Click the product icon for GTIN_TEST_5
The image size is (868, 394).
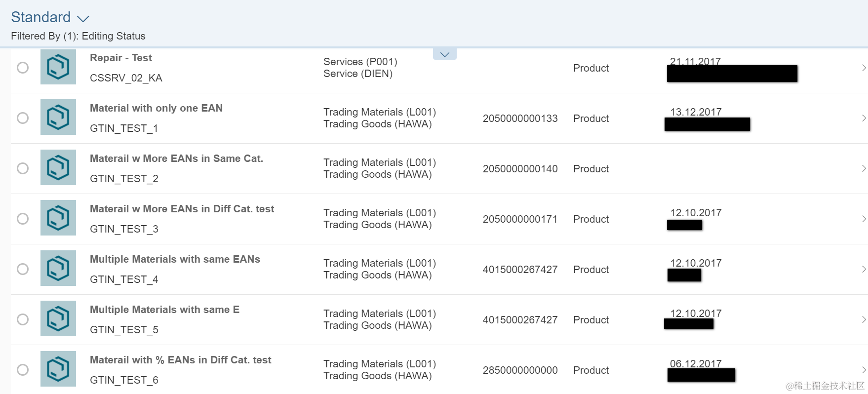click(x=58, y=318)
